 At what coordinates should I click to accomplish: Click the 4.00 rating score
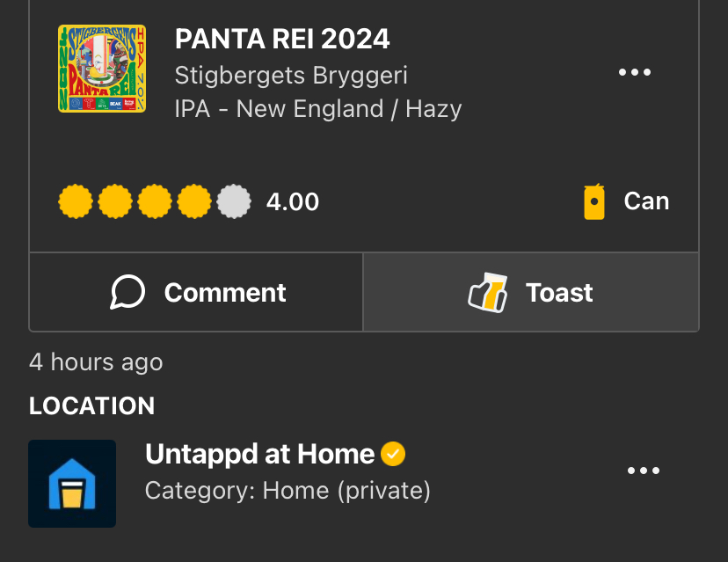point(293,202)
